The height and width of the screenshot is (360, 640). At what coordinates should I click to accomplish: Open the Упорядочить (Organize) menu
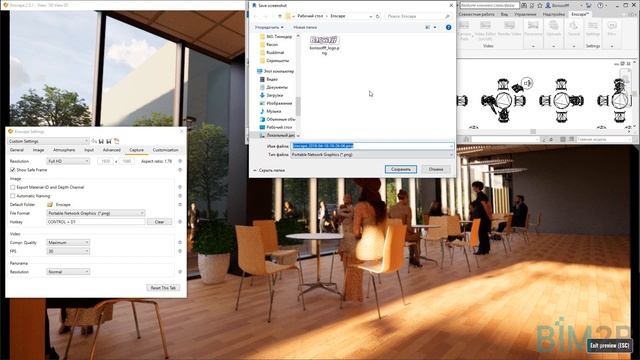tap(269, 27)
